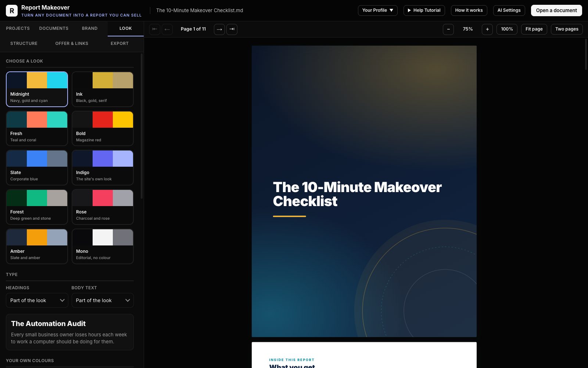Select the Amber slate look
The image size is (588, 368).
point(37,246)
